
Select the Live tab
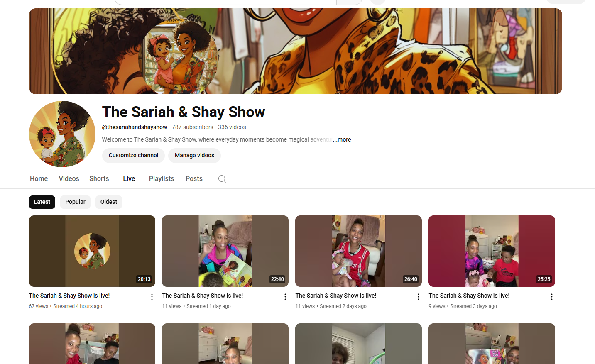(129, 178)
